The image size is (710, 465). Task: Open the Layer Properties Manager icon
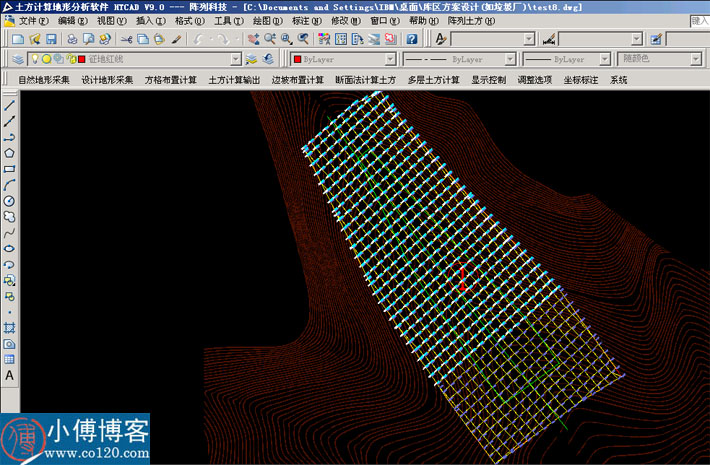(x=19, y=59)
